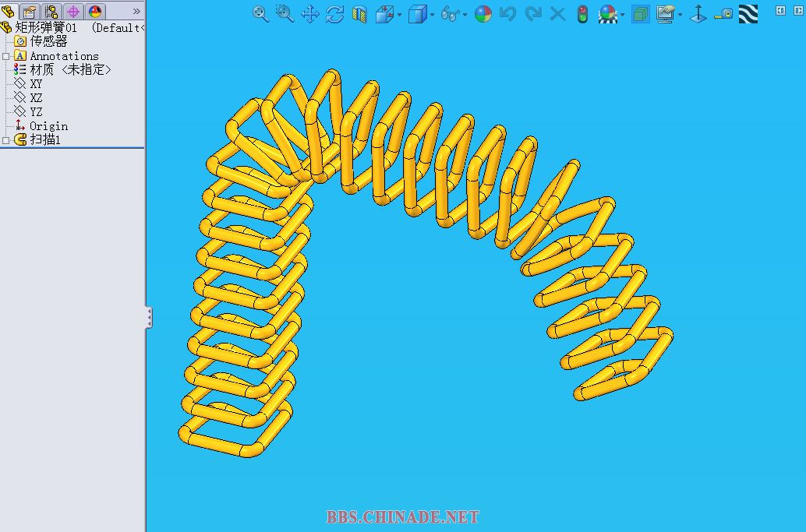Click the X delete icon in toolbar
Viewport: 806px width, 532px height.
[557, 14]
